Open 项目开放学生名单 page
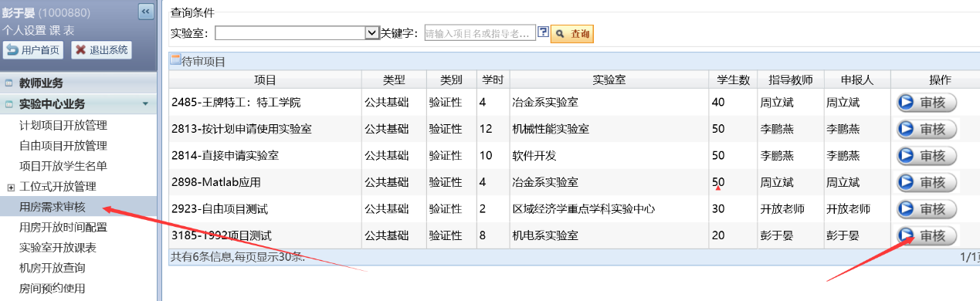980x301 pixels. coord(63,165)
